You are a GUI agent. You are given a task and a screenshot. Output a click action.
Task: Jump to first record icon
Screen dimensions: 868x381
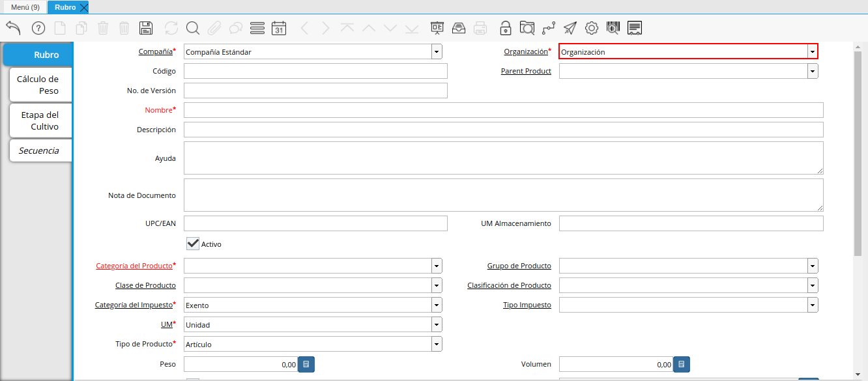[x=347, y=28]
